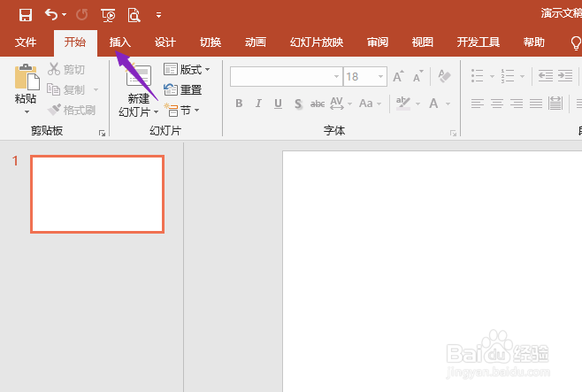Toggle bold formatting
The width and height of the screenshot is (582, 392).
click(239, 104)
